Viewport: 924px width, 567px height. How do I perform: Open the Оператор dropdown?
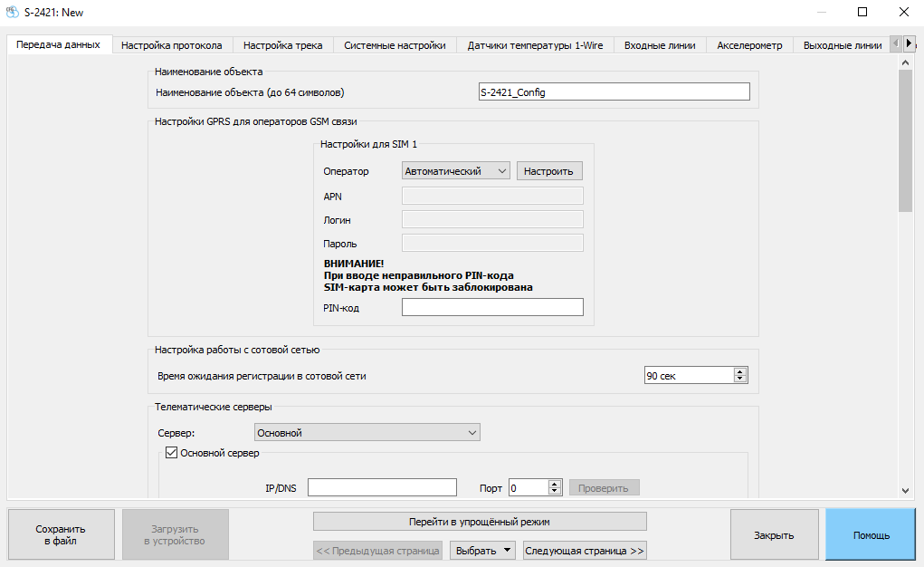[455, 171]
